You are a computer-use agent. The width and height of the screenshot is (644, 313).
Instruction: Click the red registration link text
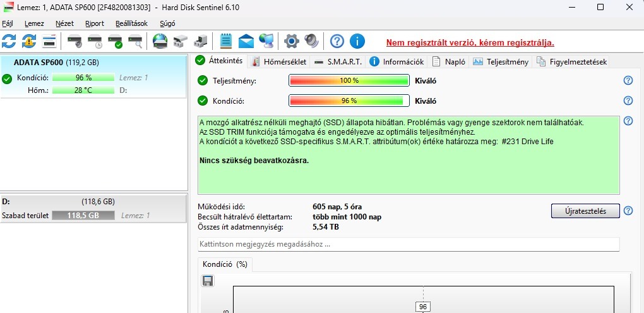pyautogui.click(x=470, y=42)
